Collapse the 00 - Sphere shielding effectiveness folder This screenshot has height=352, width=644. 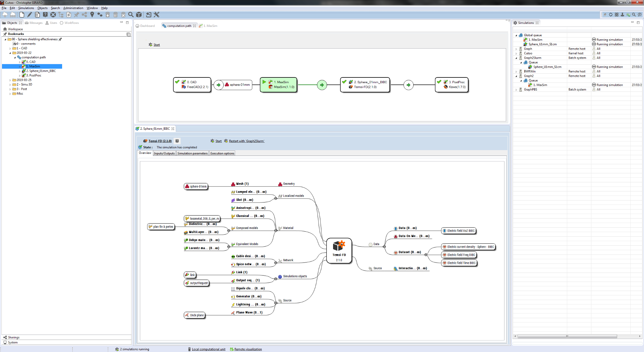[5, 40]
